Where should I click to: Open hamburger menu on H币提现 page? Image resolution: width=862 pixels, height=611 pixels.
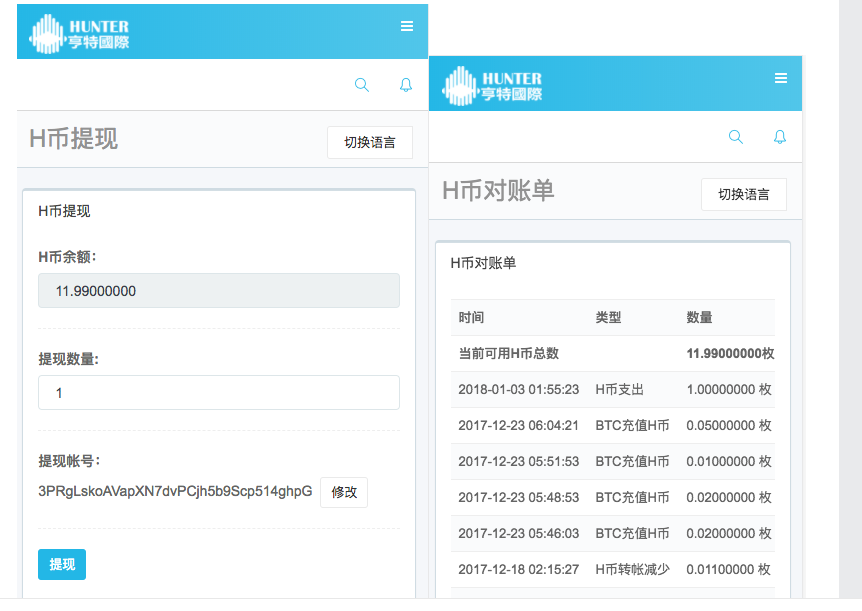(x=406, y=27)
